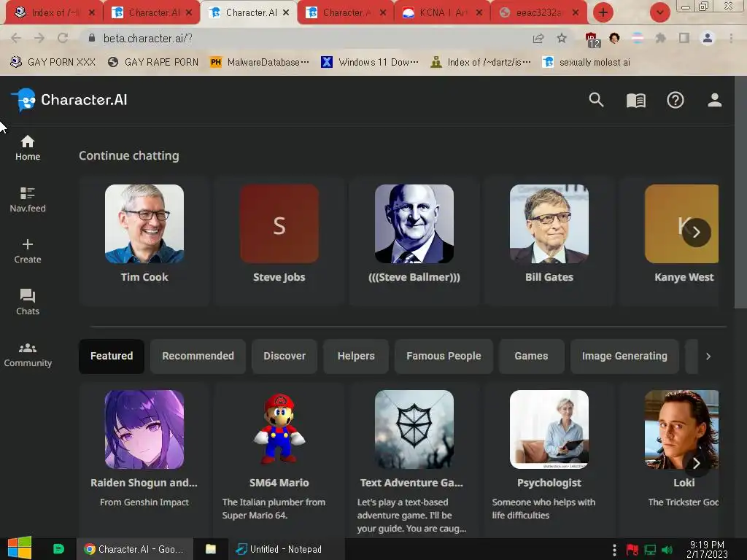
Task: Open Windows 11 Dow bookmark
Action: (x=370, y=63)
